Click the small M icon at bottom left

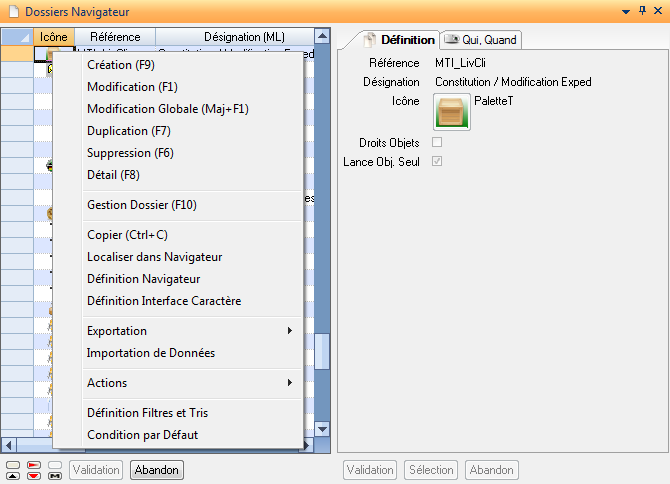tap(55, 476)
